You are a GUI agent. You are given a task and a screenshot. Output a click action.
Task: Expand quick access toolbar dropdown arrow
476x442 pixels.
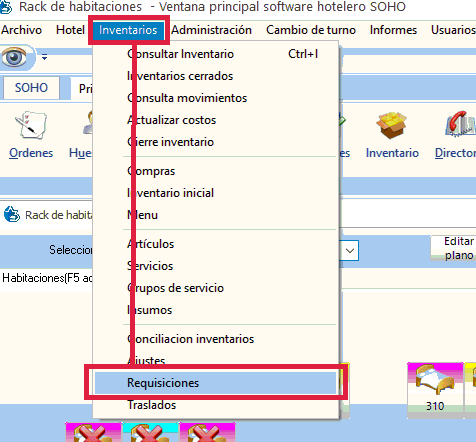pos(44,57)
